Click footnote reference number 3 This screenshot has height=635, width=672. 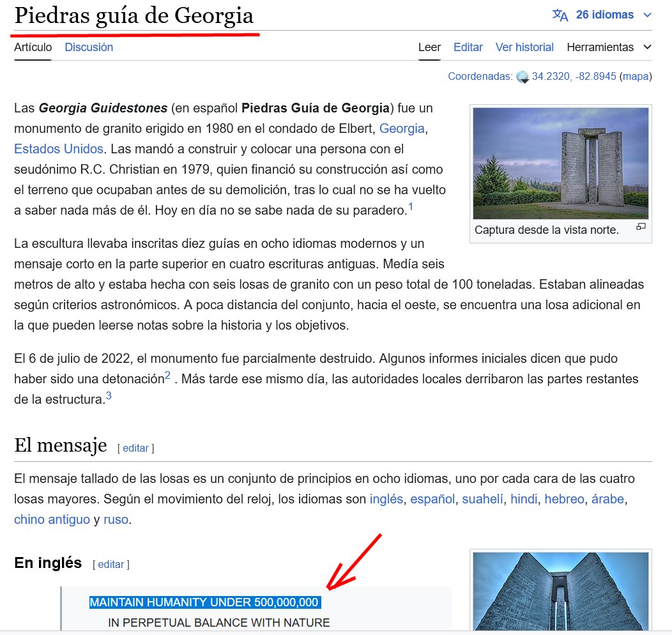109,397
